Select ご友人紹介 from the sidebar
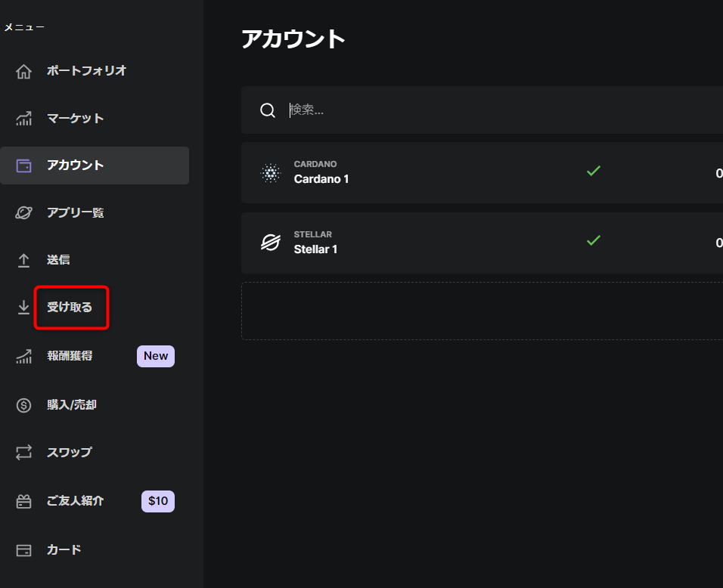The width and height of the screenshot is (723, 588). click(x=75, y=501)
